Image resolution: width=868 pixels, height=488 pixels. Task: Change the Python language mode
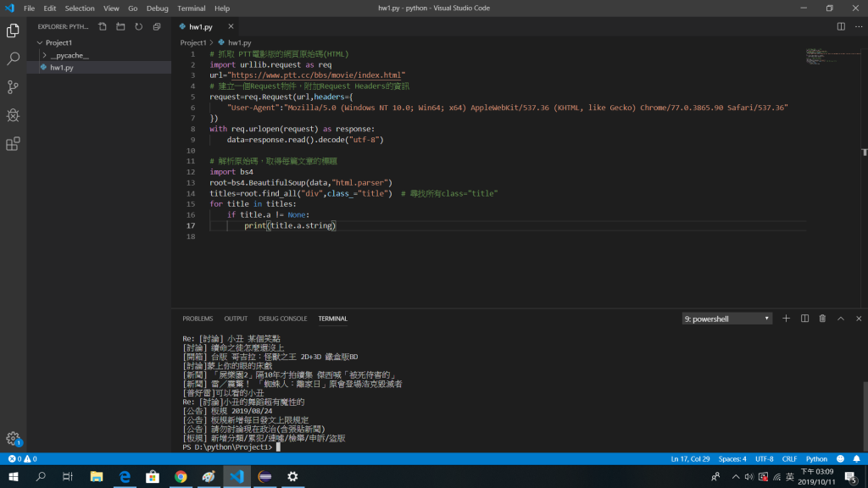tap(816, 458)
